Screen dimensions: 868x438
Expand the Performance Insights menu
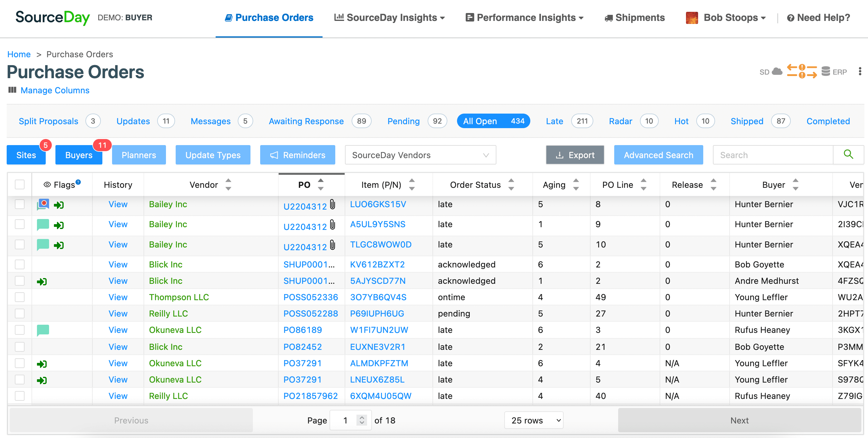coord(524,18)
